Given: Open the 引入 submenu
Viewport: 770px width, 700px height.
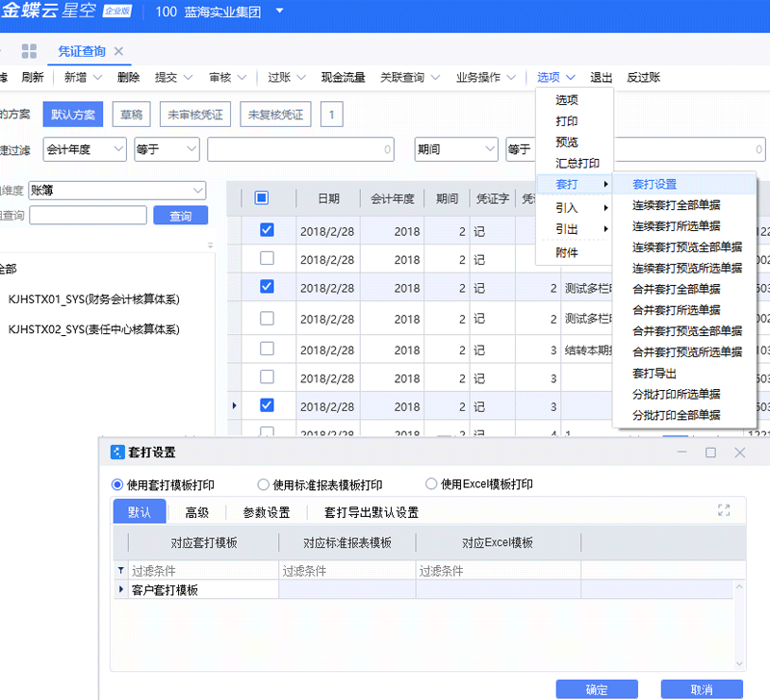Looking at the screenshot, I should (574, 208).
